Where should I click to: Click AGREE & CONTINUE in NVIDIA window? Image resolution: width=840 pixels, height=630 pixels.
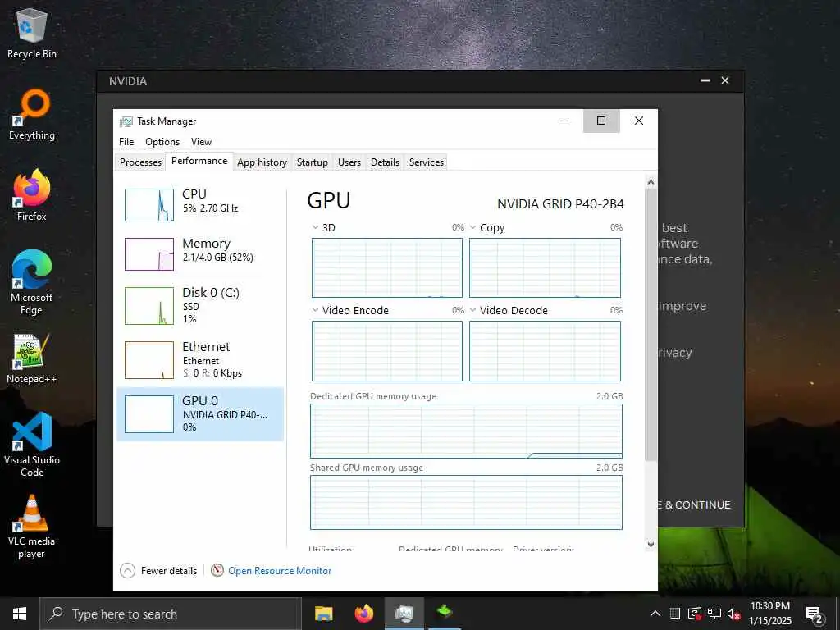click(x=694, y=504)
